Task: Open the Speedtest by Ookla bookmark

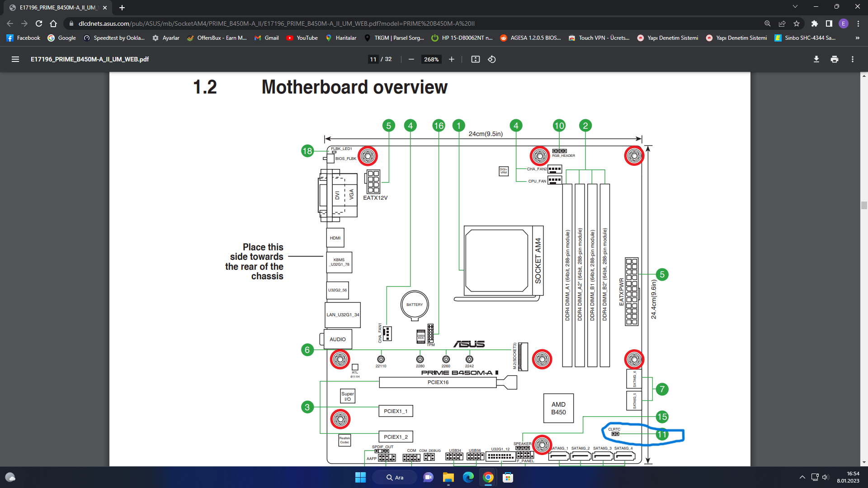Action: pos(114,38)
